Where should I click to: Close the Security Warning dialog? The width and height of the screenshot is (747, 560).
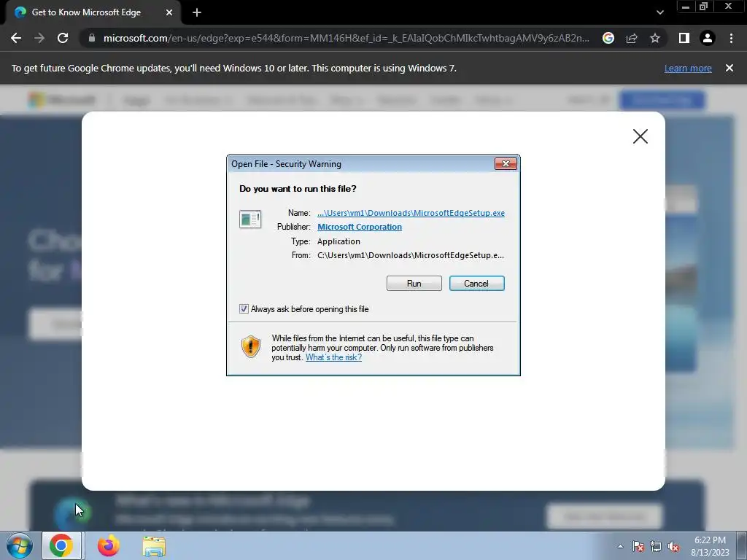coord(506,164)
